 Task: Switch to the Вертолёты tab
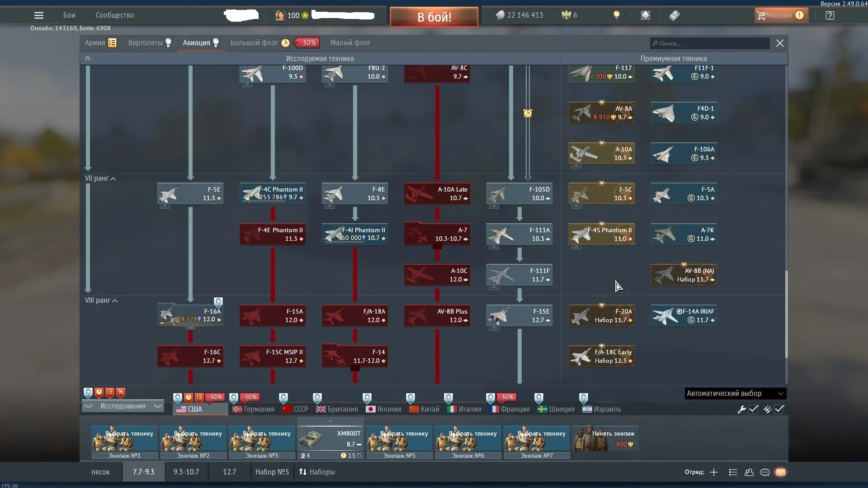point(146,43)
